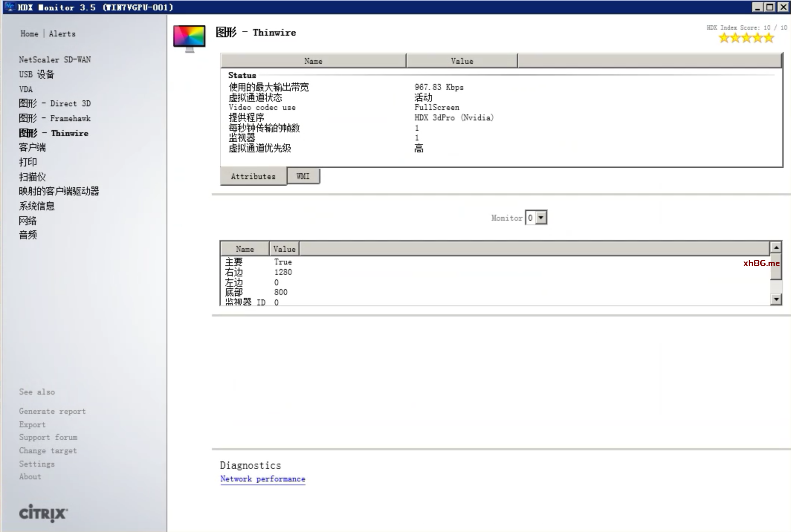This screenshot has height=532, width=791.
Task: Click the Citrix logo
Action: [43, 513]
